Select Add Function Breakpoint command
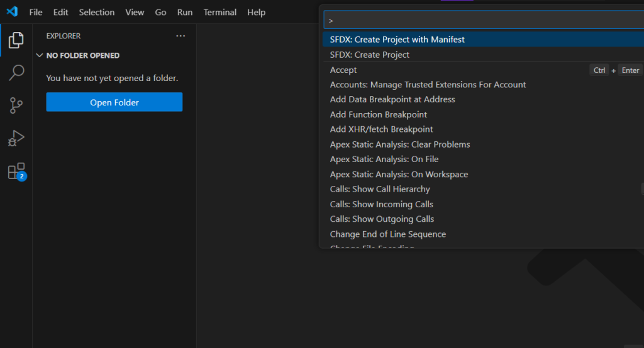The image size is (644, 348). click(x=378, y=114)
